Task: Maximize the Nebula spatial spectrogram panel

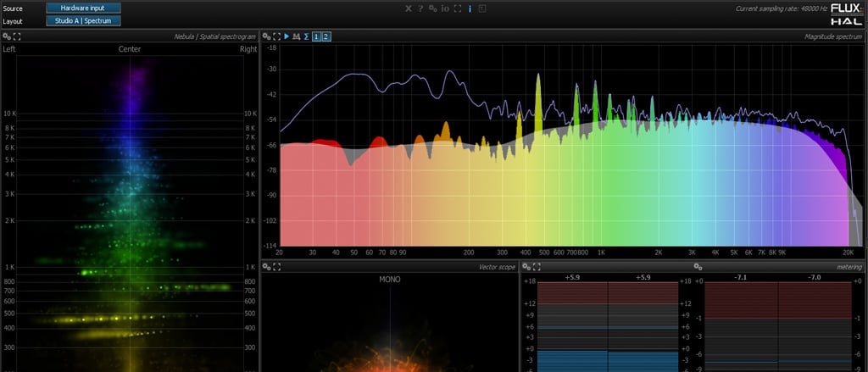Action: pyautogui.click(x=17, y=36)
